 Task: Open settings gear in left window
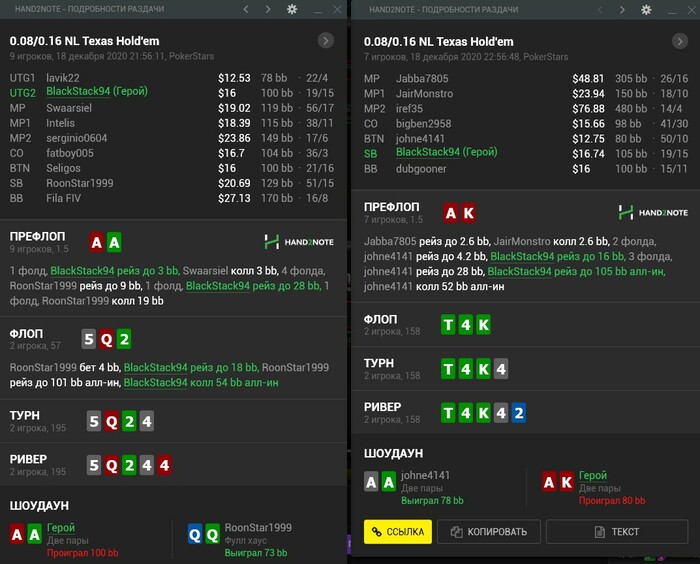pyautogui.click(x=292, y=9)
